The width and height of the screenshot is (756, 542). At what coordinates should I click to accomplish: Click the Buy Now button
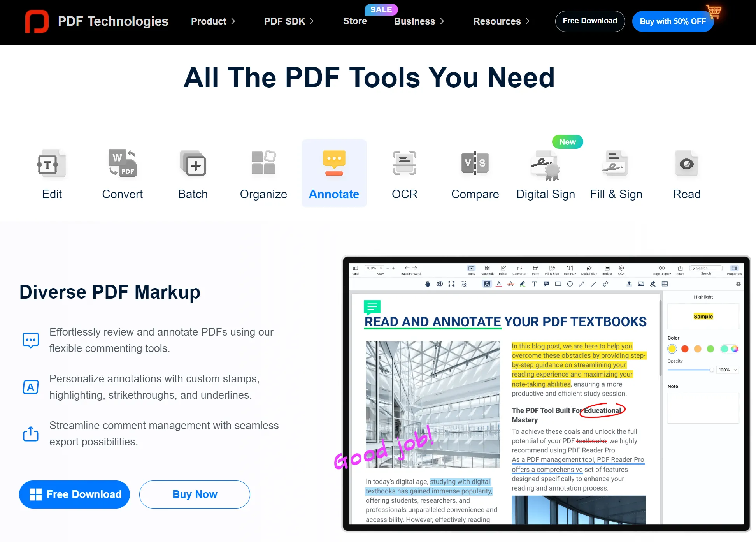195,494
